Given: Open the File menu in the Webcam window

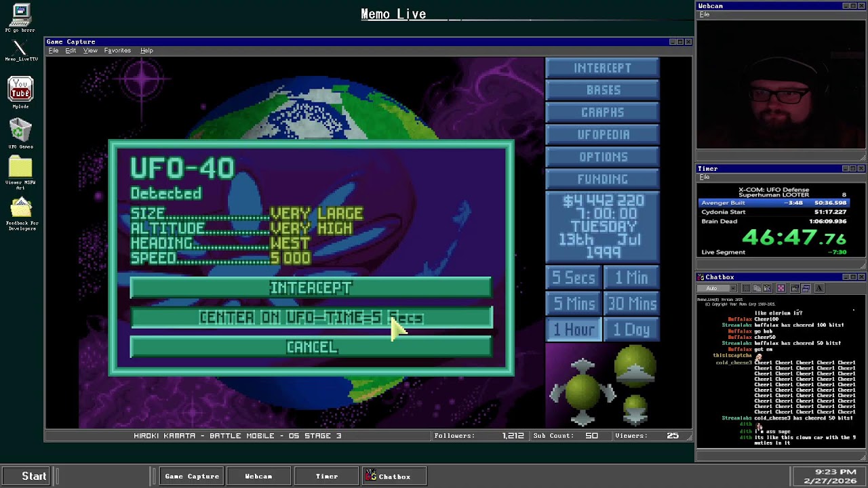Looking at the screenshot, I should click(705, 14).
